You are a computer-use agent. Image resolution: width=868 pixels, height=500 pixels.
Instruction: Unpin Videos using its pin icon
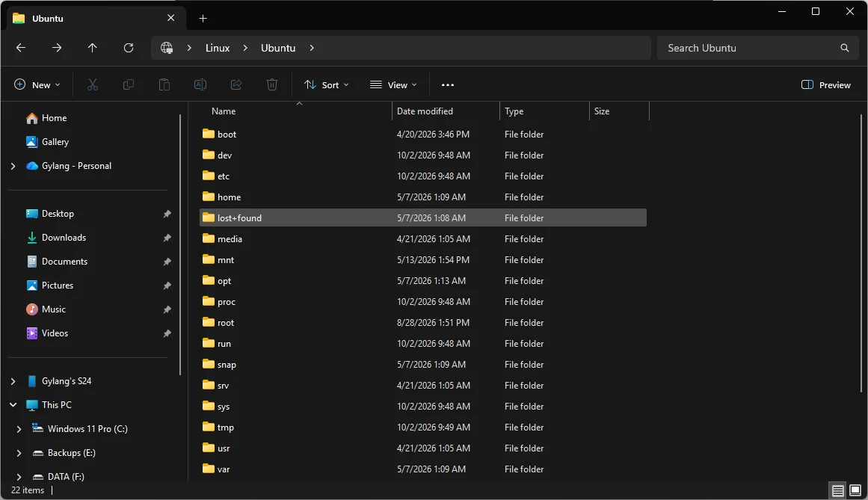(x=167, y=333)
